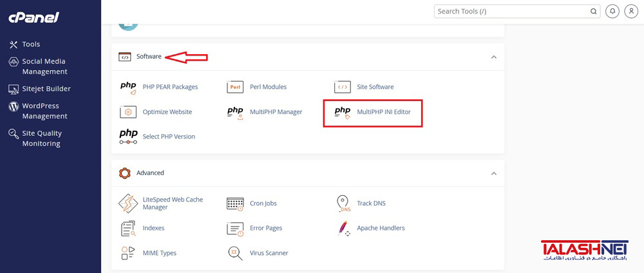Open the Select PHP Version link
The width and height of the screenshot is (644, 273).
(x=169, y=136)
